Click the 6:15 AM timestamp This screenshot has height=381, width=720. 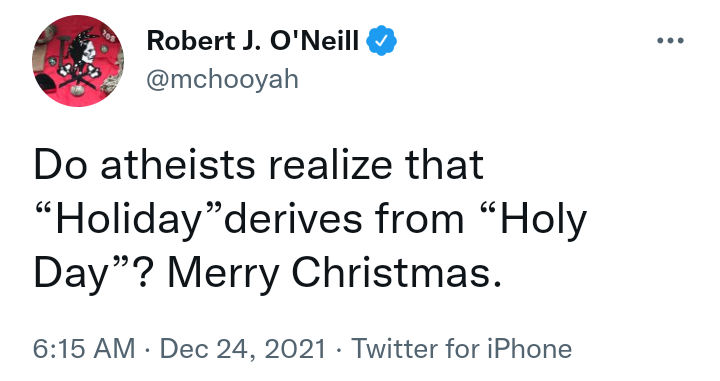coord(84,348)
